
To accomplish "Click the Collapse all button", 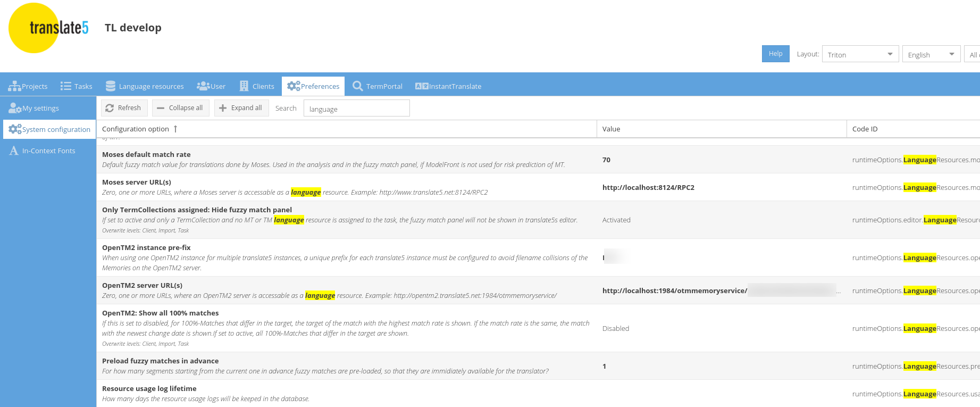I will point(181,108).
